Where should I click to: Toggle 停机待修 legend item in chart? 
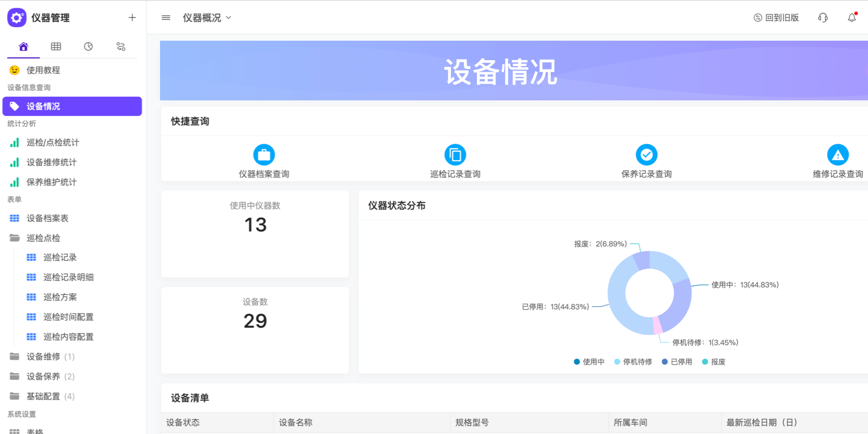(633, 362)
